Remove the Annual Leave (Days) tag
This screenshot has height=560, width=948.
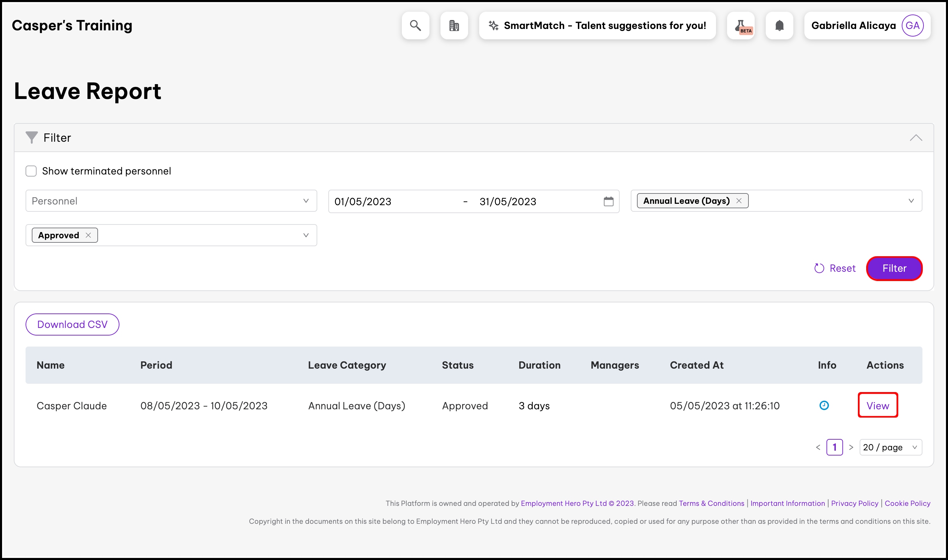pos(739,201)
